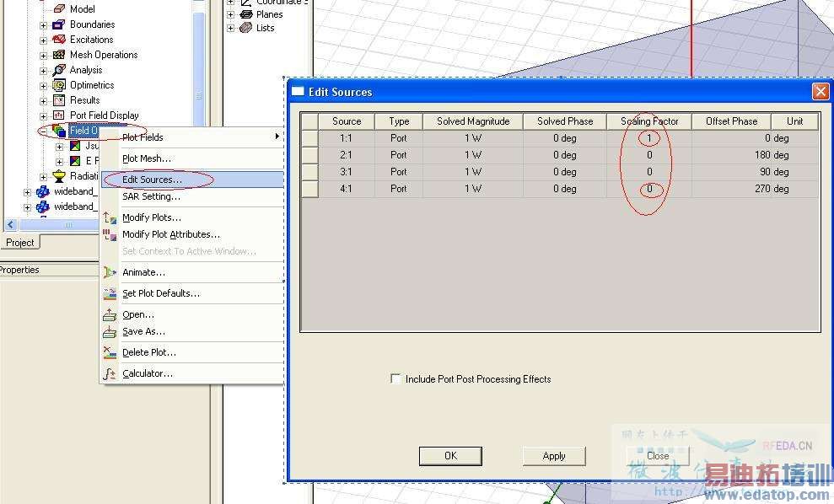Collapse the Field Overlays node
The height and width of the screenshot is (504, 834).
tap(43, 131)
